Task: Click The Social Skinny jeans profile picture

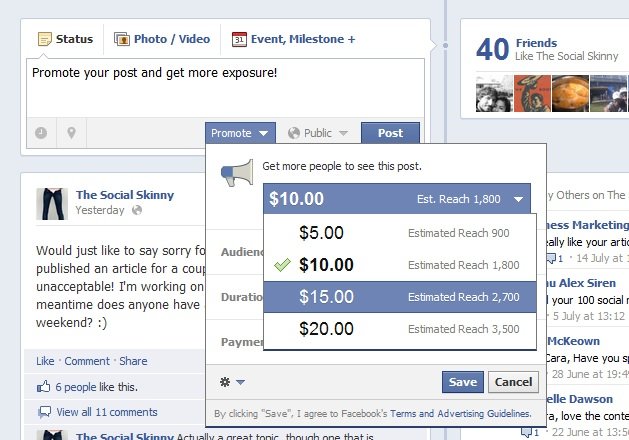Action: (x=52, y=203)
